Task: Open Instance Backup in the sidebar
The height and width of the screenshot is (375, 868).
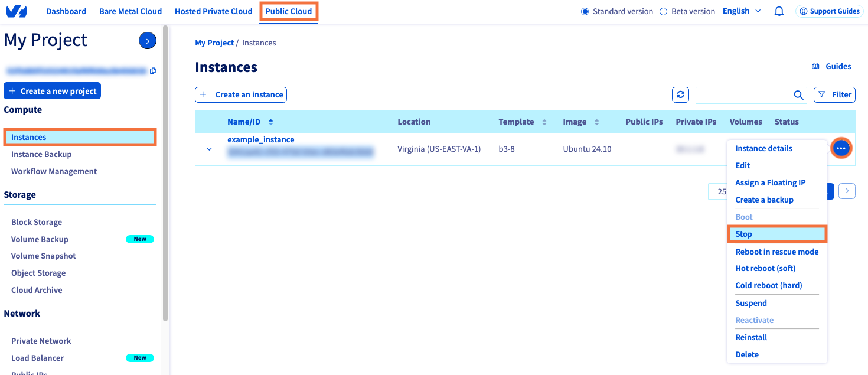Action: point(41,154)
